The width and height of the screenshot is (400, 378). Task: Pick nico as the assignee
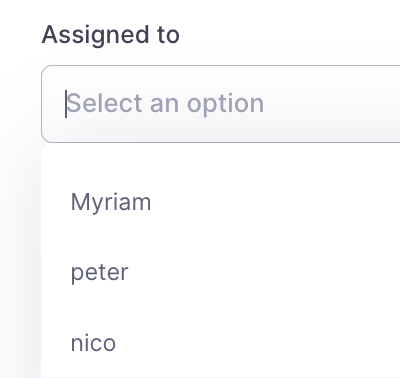coord(221,343)
